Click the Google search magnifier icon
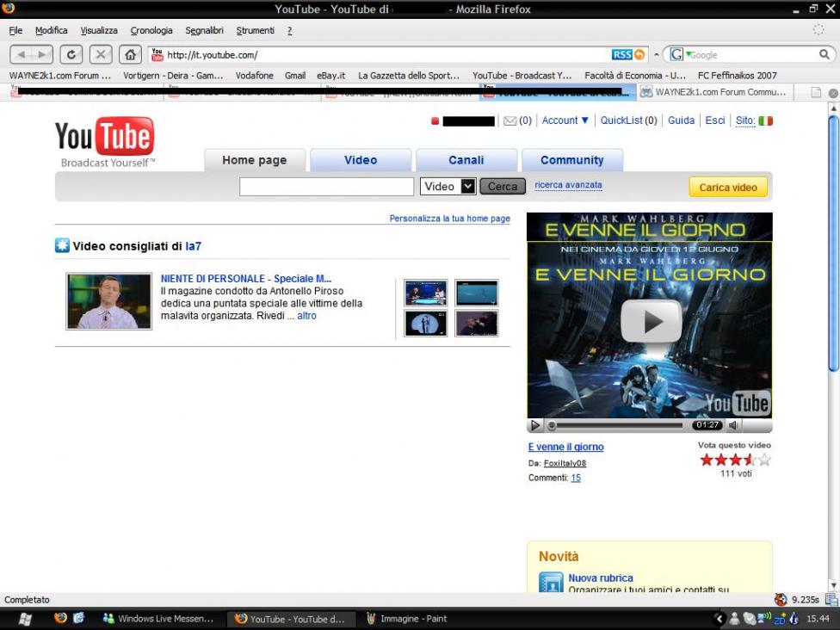This screenshot has width=840, height=630. tap(825, 54)
